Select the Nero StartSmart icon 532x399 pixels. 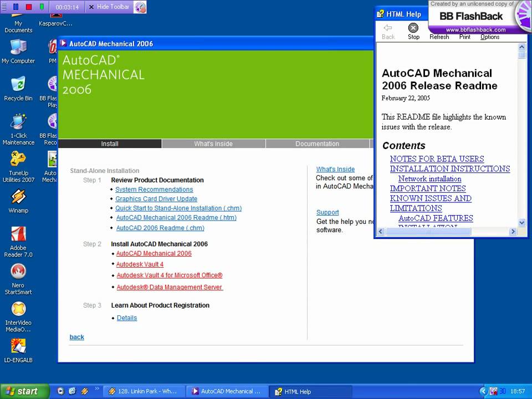(x=18, y=279)
